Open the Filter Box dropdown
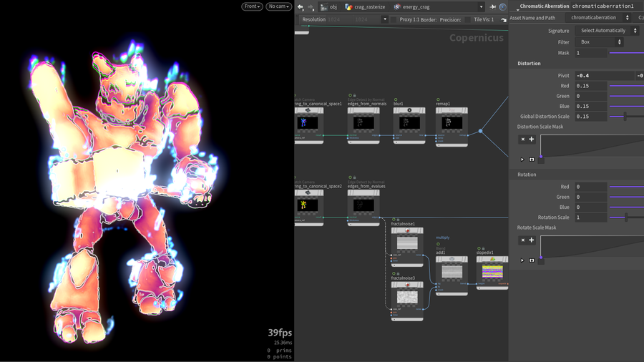 [599, 42]
